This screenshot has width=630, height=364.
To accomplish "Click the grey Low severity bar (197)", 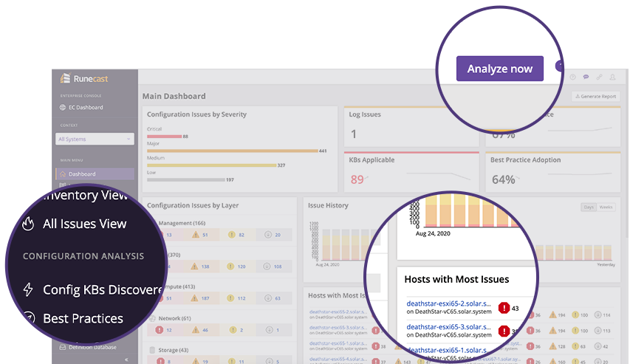I will (x=186, y=180).
